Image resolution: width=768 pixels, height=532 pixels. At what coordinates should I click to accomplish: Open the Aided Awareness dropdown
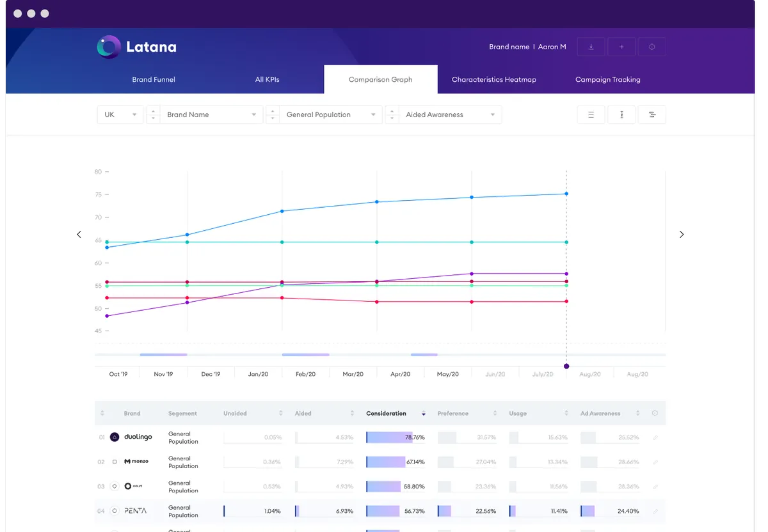(x=451, y=114)
